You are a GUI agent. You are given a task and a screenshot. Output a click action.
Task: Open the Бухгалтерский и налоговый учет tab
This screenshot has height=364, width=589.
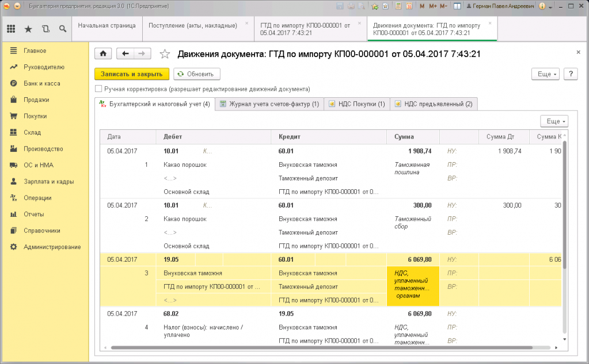tap(155, 104)
